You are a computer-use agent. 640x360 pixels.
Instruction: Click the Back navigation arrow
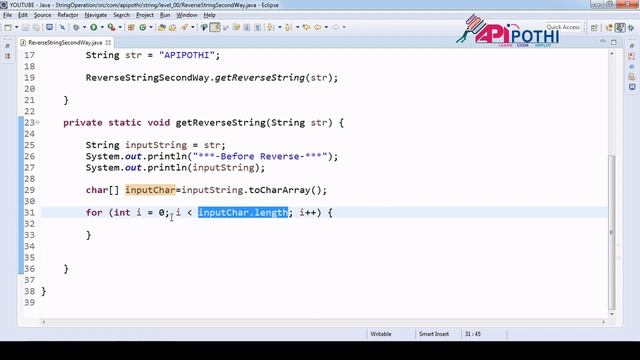pyautogui.click(x=318, y=27)
